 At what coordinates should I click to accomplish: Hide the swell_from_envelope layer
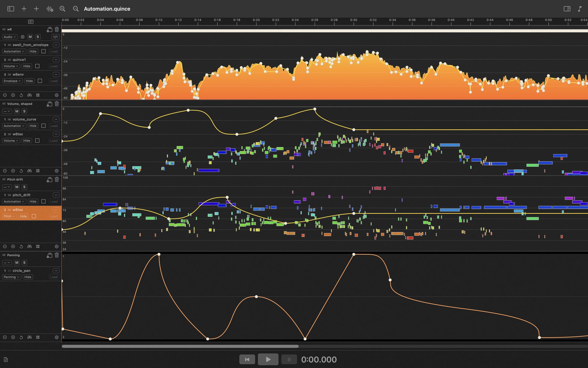pos(33,51)
